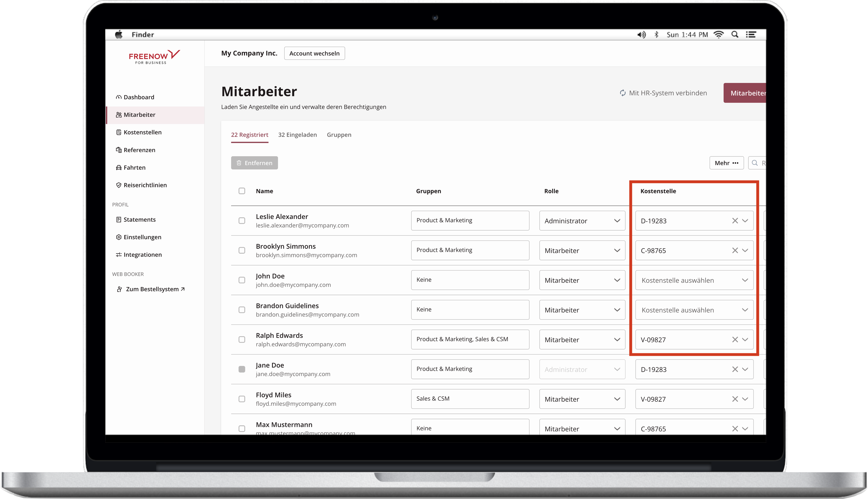Open the Mehr options button
868x499 pixels.
pyautogui.click(x=726, y=163)
